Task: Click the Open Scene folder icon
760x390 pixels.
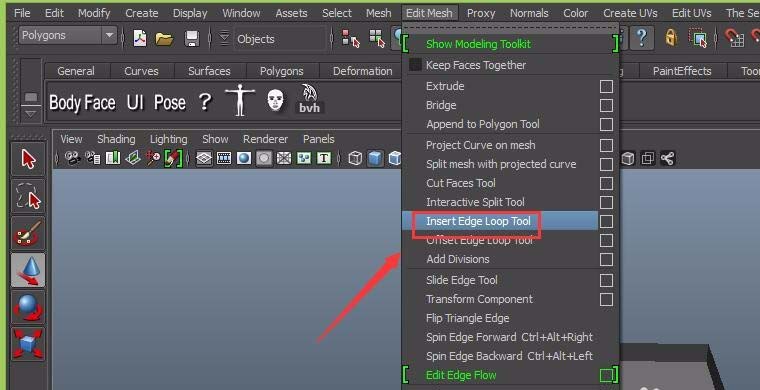Action: 164,39
